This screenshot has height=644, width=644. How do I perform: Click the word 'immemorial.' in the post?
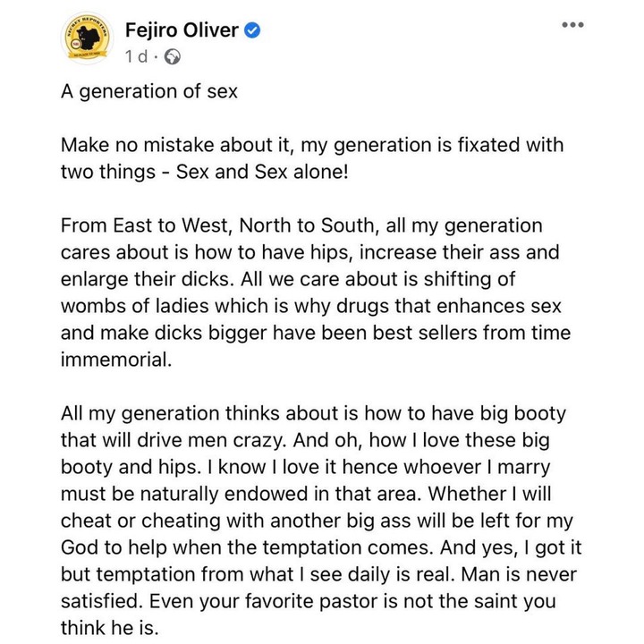116,360
